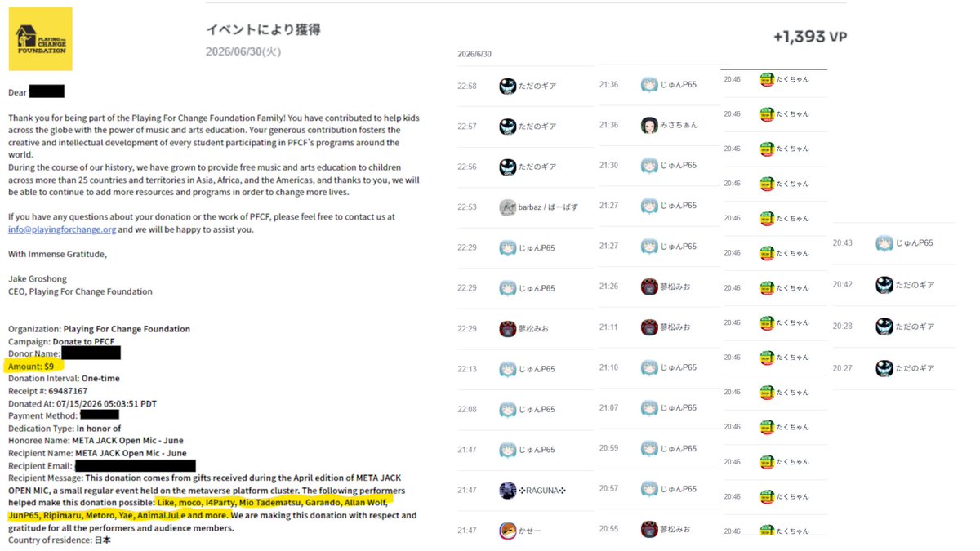Click the じゅんP65 avatar at 21:10
Viewport: 980px width, 551px height.
coord(649,367)
